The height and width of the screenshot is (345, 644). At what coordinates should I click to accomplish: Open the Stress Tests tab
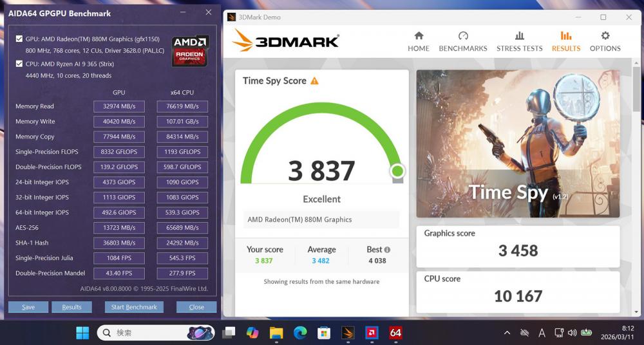[520, 41]
